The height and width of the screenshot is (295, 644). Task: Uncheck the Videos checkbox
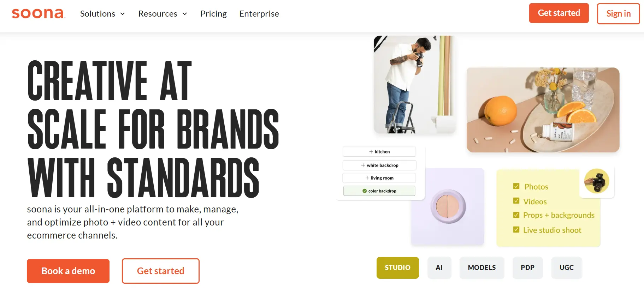516,201
